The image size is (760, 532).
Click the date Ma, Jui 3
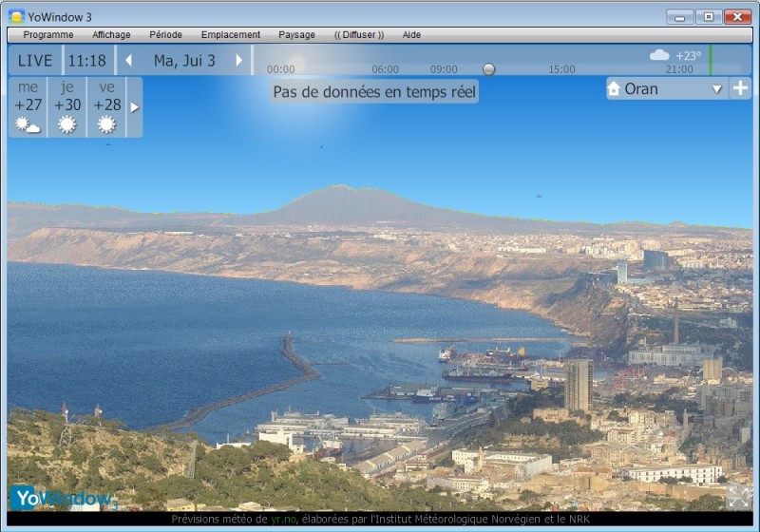point(184,61)
